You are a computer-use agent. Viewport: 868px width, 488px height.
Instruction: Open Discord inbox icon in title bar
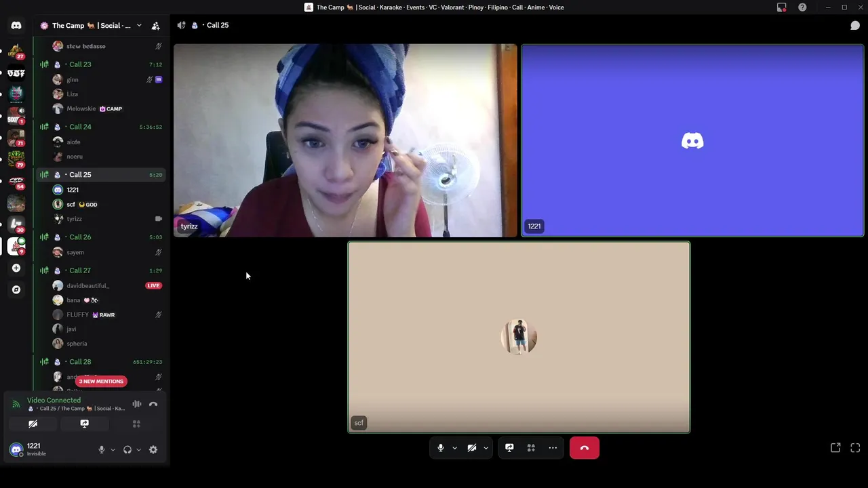pos(782,7)
